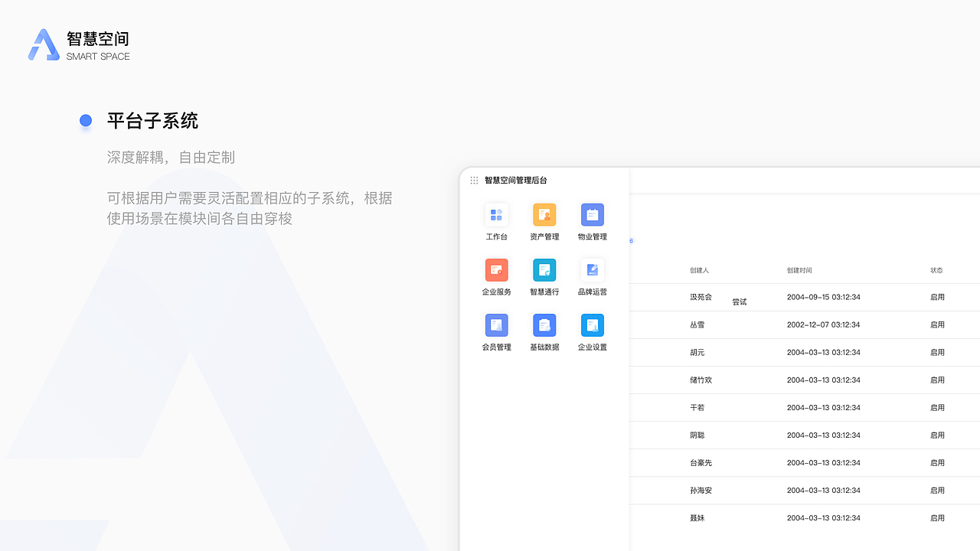Click the 智慧空间管理后台 panel title
Screen dimensions: 980x551
click(x=514, y=180)
